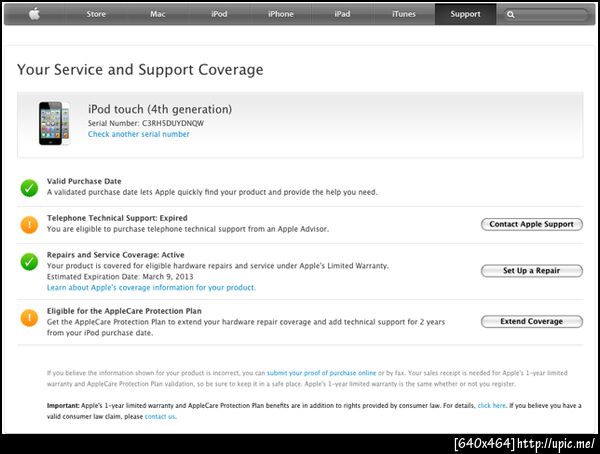Viewport: 600px width, 454px height.
Task: Click the Extend Coverage button
Action: point(532,322)
